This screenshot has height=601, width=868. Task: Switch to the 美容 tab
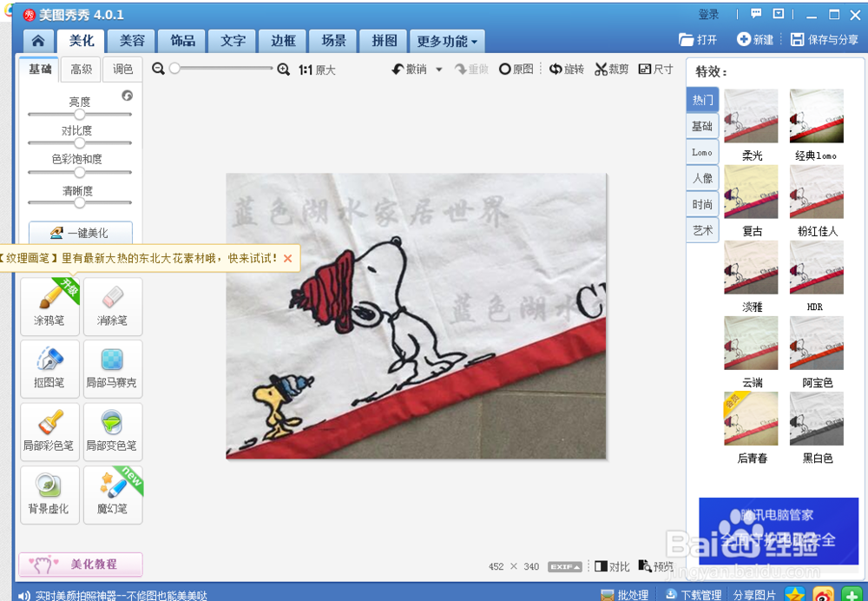tap(132, 41)
